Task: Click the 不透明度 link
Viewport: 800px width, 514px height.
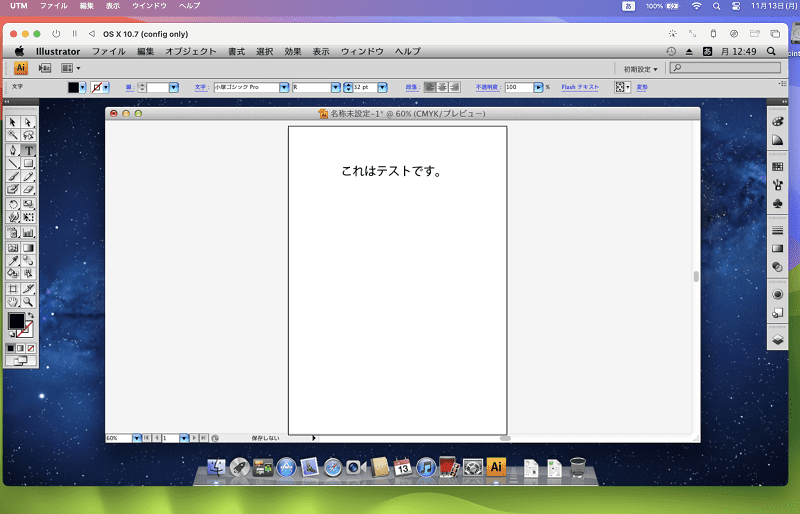Action: coord(486,87)
